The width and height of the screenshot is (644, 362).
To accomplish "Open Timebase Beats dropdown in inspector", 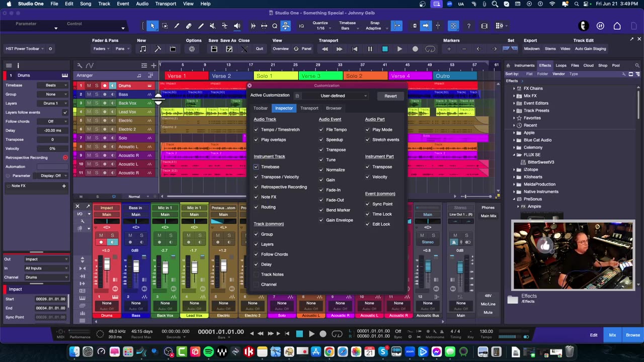I will [x=53, y=85].
